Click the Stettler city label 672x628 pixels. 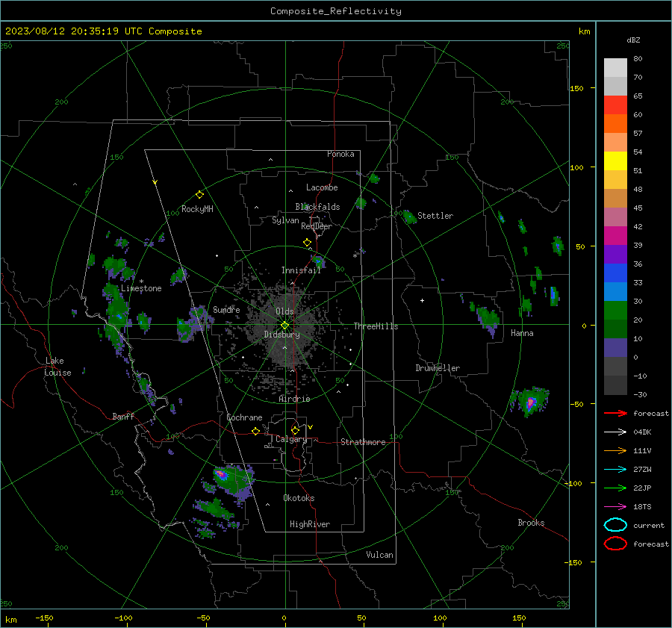coord(435,216)
